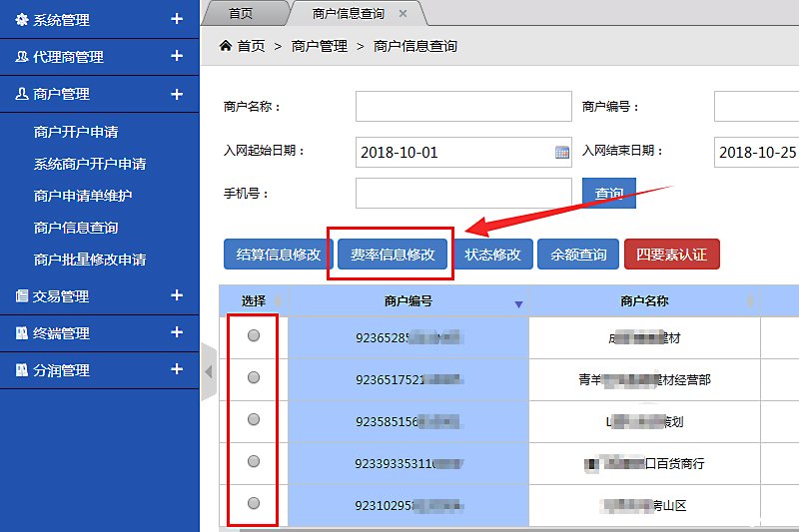799x532 pixels.
Task: Click the 入网起始日期 field showing 2018-10-01
Action: click(x=463, y=152)
